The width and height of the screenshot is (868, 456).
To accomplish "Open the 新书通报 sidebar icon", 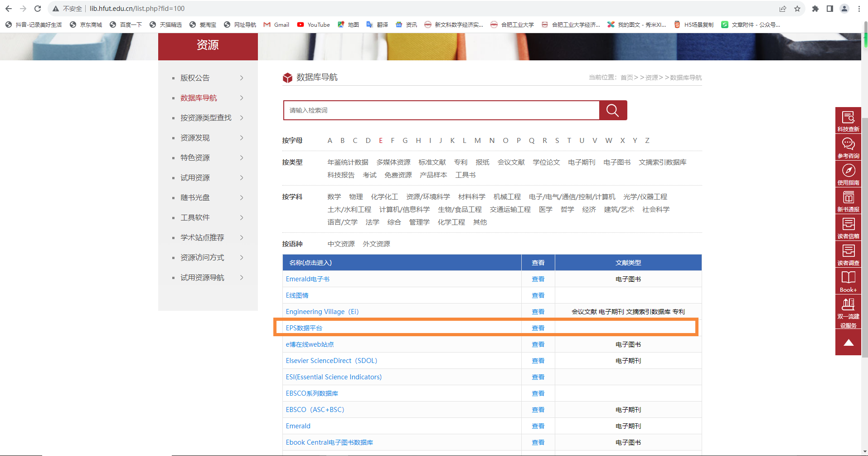I will (848, 201).
